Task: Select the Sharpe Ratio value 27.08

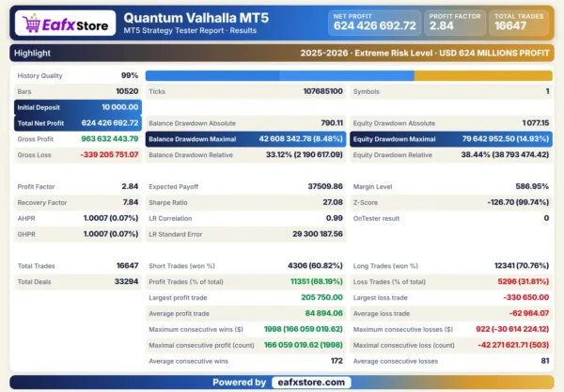Action: point(333,202)
